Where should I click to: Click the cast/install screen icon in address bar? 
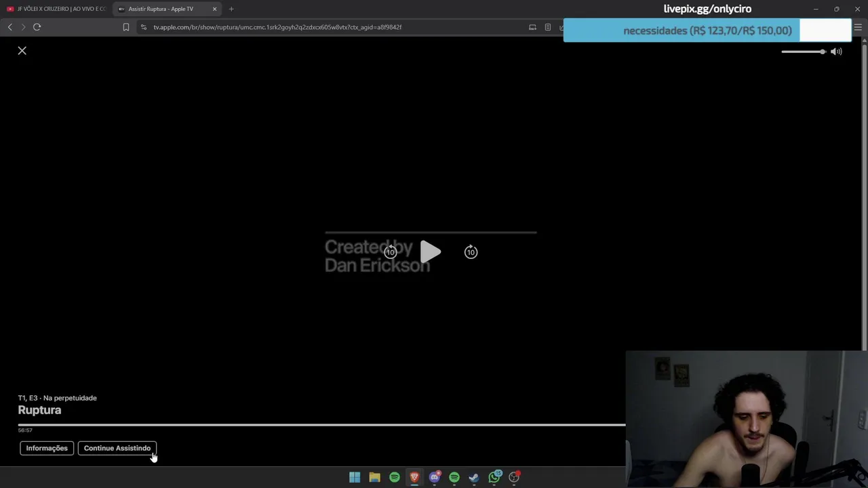532,27
